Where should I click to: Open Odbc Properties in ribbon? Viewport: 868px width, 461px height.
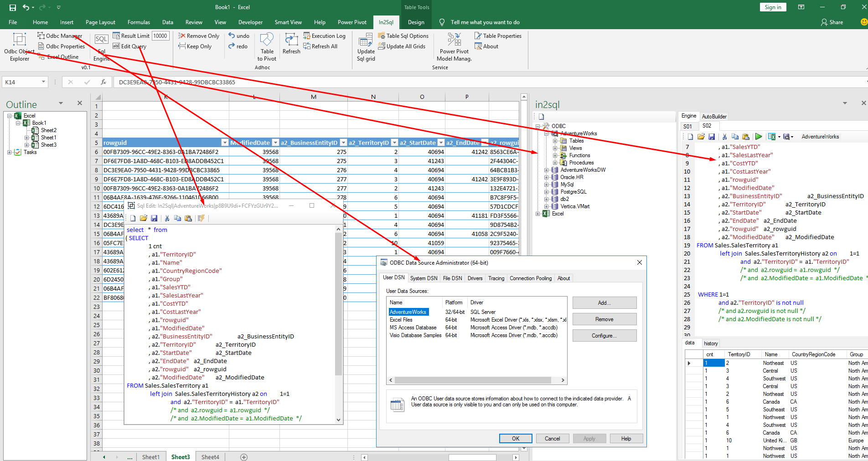click(61, 46)
